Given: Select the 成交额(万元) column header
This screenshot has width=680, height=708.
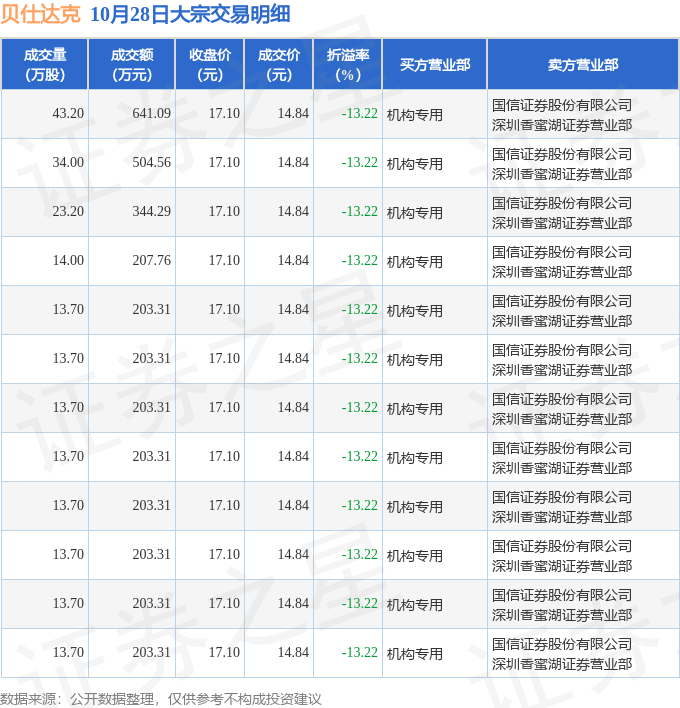Looking at the screenshot, I should pyautogui.click(x=131, y=65).
